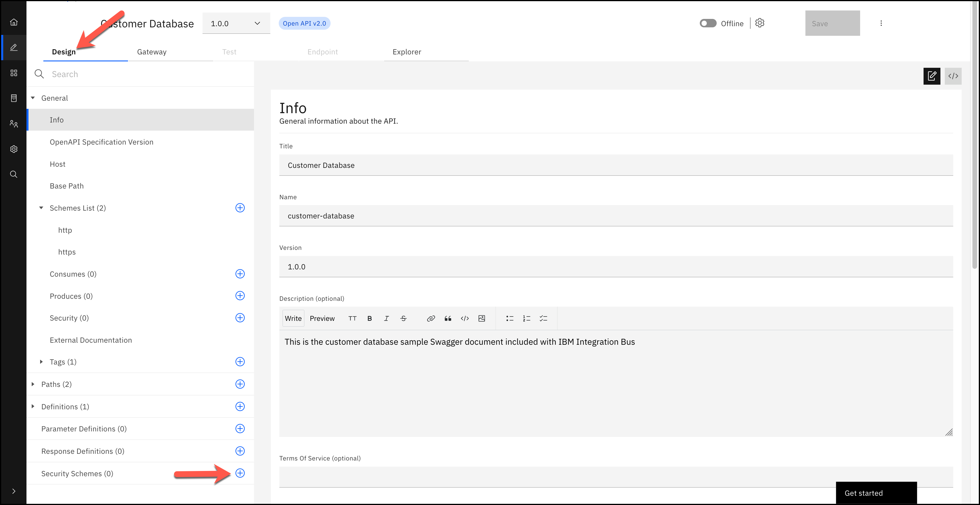Click the edit (pencil) icon in top right

(x=932, y=76)
